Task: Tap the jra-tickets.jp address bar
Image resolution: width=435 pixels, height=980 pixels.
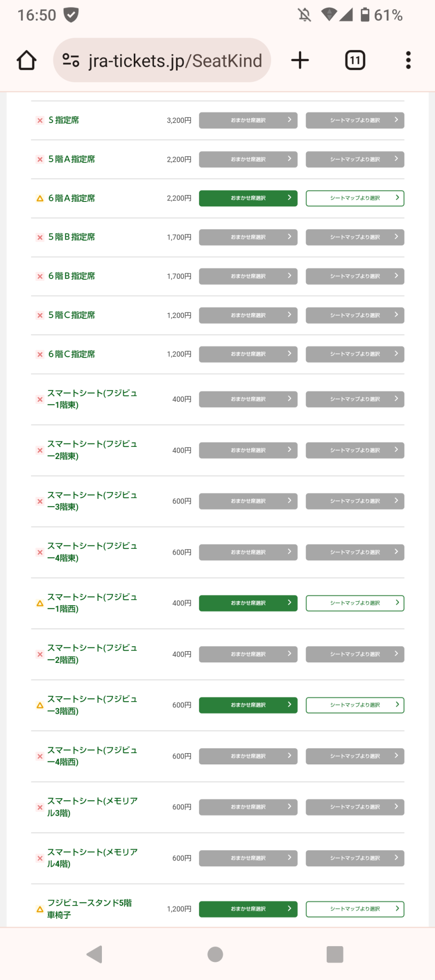Action: [x=175, y=61]
